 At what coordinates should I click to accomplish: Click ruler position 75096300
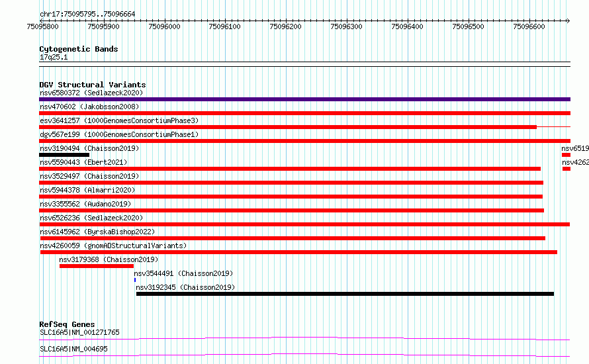pos(347,26)
